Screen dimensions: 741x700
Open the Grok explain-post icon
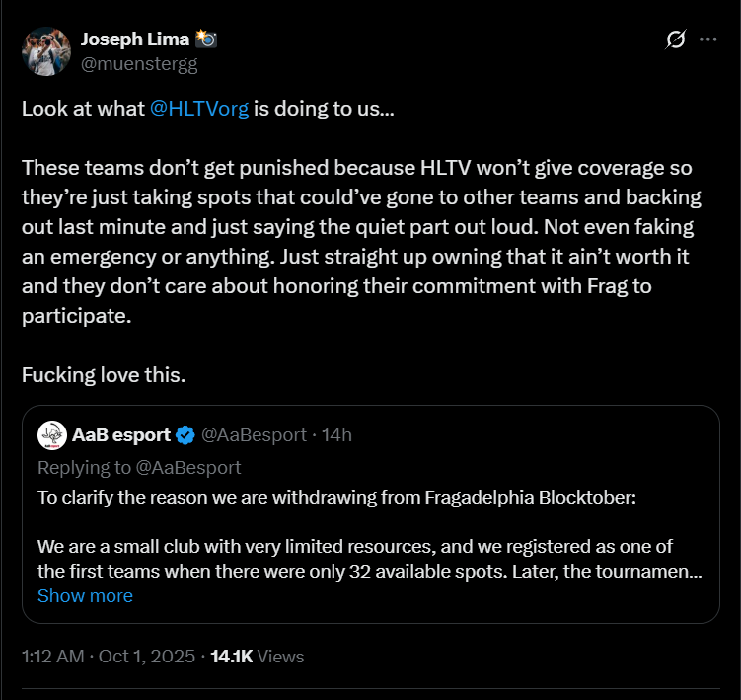676,39
